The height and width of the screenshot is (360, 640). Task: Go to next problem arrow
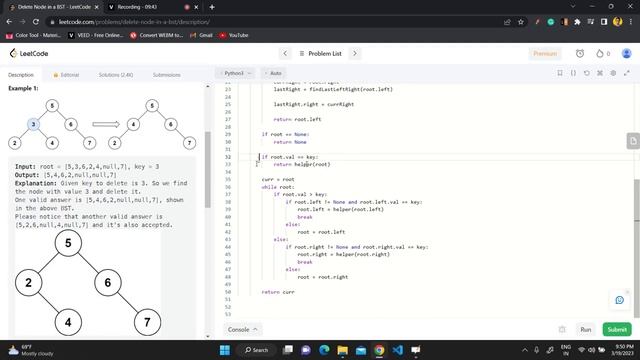click(355, 53)
